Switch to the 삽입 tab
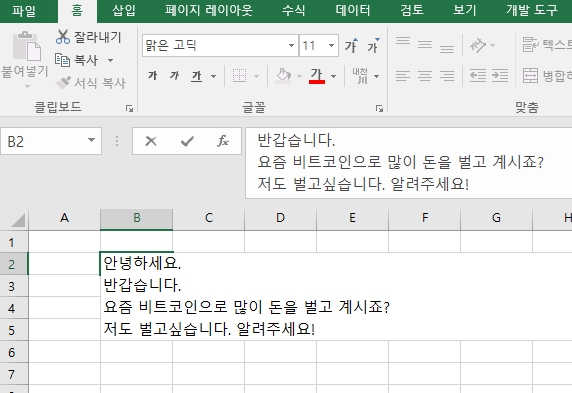Image resolution: width=572 pixels, height=393 pixels. pos(124,10)
